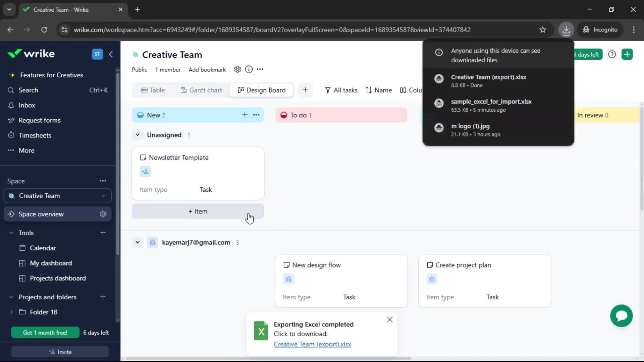The width and height of the screenshot is (644, 362).
Task: Click the + Item button
Action: [x=198, y=212]
